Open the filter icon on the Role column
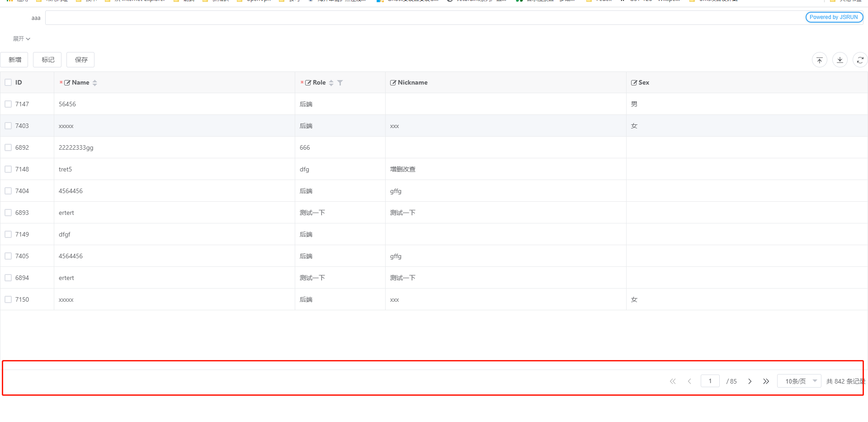Screen dimensions: 868x422 click(340, 83)
